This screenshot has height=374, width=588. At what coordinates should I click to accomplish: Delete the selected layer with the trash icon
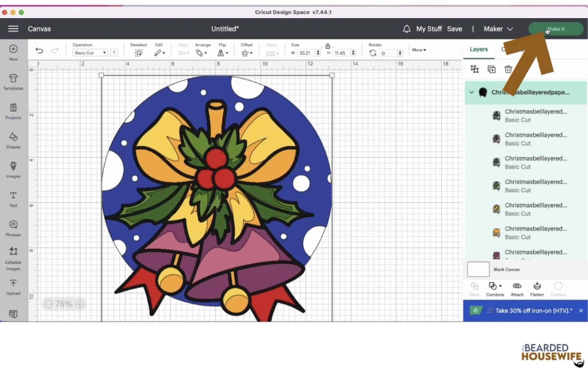point(508,69)
